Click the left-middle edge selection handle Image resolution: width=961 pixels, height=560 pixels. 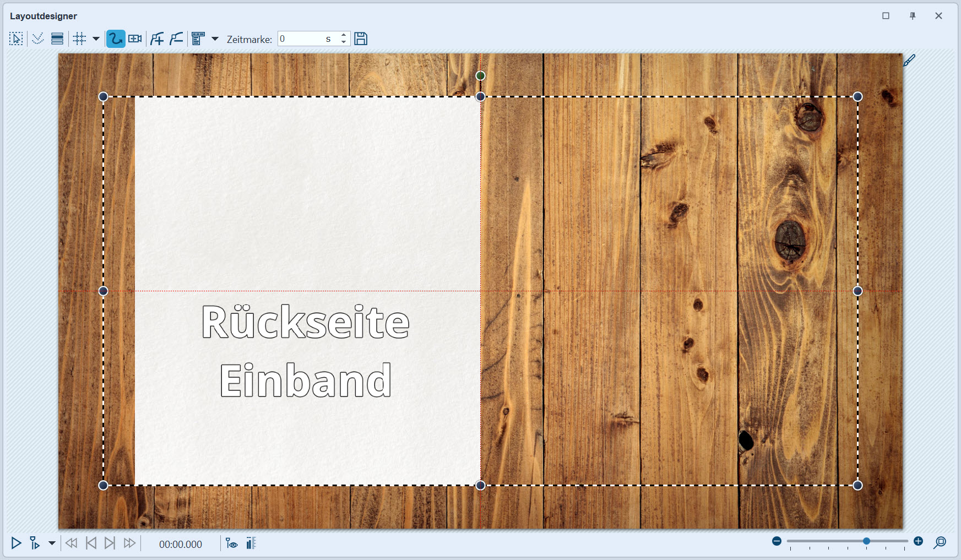(103, 291)
